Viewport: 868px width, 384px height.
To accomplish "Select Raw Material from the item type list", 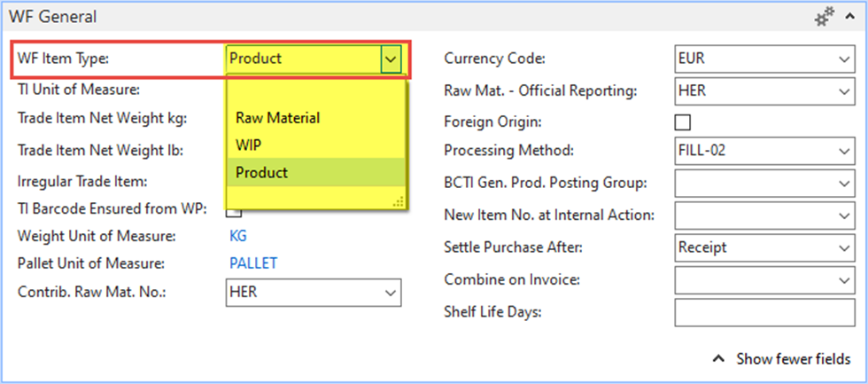I will (x=277, y=118).
